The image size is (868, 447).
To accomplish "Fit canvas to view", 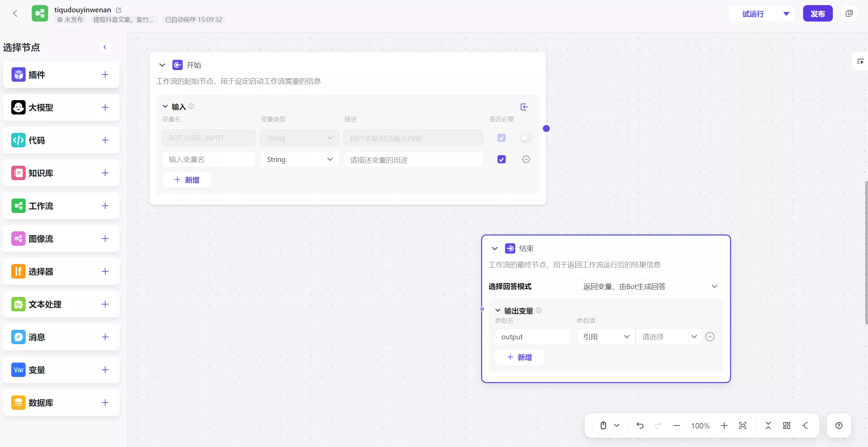I will pos(742,425).
